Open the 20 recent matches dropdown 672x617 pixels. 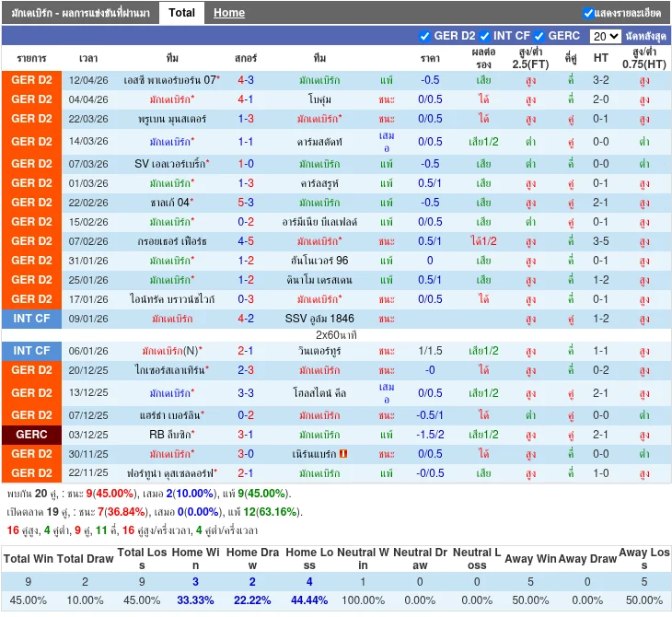pyautogui.click(x=605, y=36)
